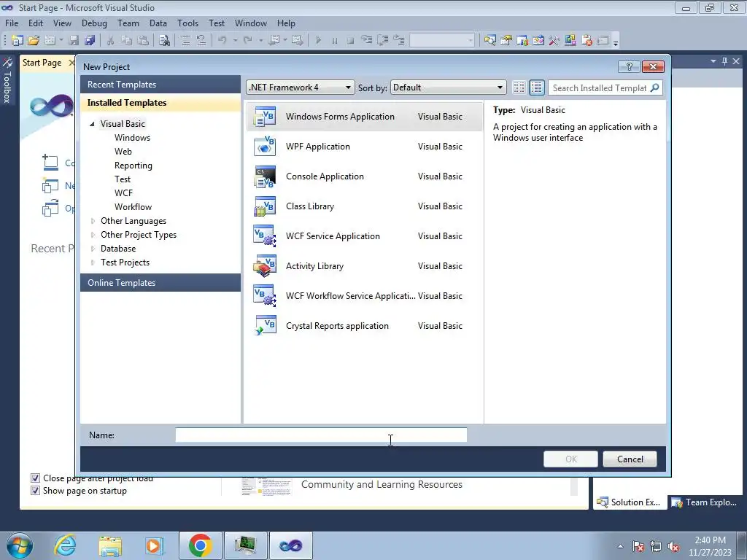Open the Toolbox side panel
Image resolution: width=747 pixels, height=560 pixels.
[x=7, y=80]
